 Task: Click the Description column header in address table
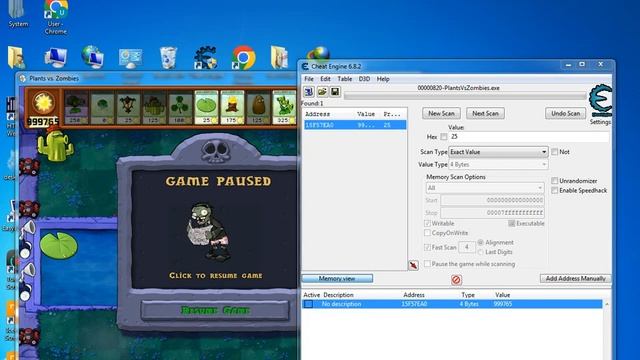point(338,295)
